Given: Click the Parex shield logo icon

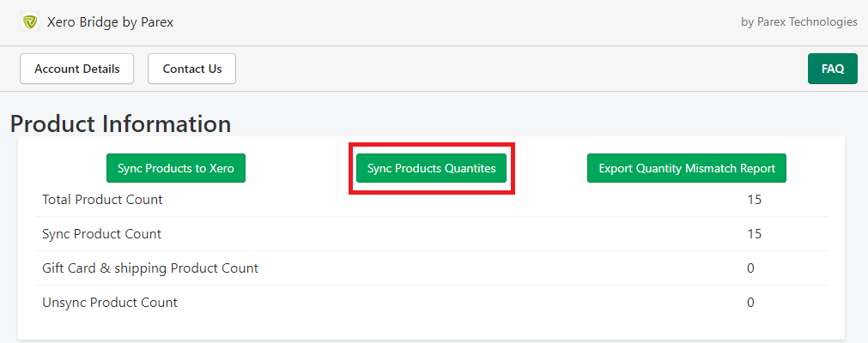Looking at the screenshot, I should click(x=30, y=22).
